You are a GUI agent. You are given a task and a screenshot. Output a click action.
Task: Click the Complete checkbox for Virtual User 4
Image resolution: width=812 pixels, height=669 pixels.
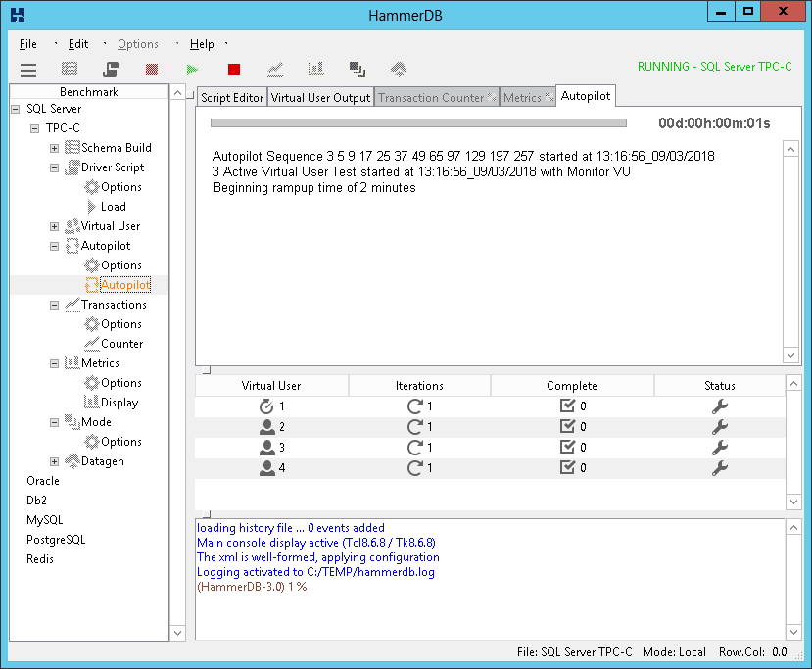pos(566,468)
